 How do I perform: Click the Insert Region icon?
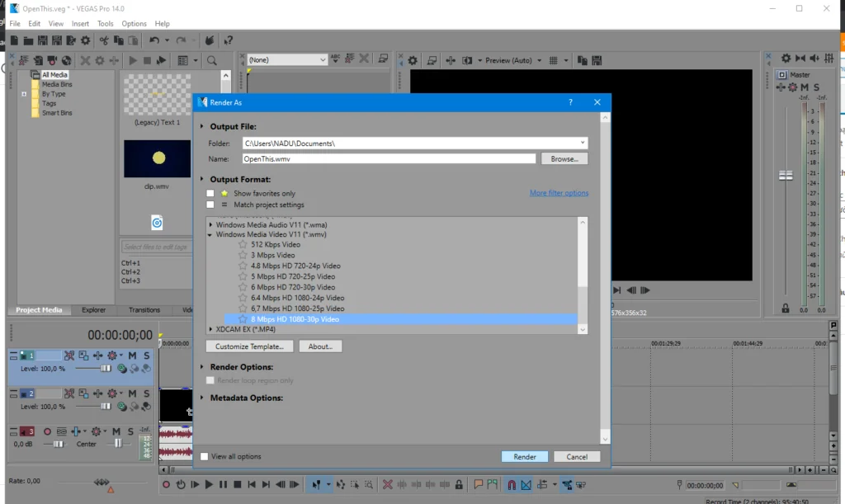pyautogui.click(x=492, y=484)
